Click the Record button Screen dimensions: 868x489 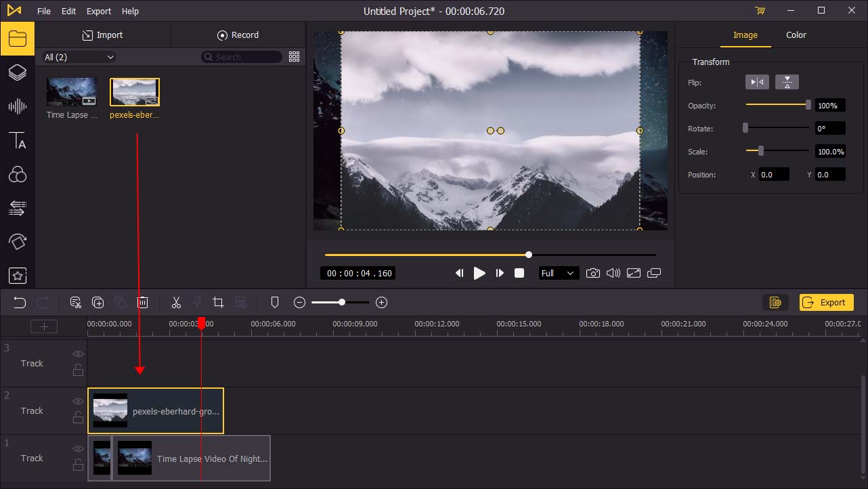tap(238, 35)
